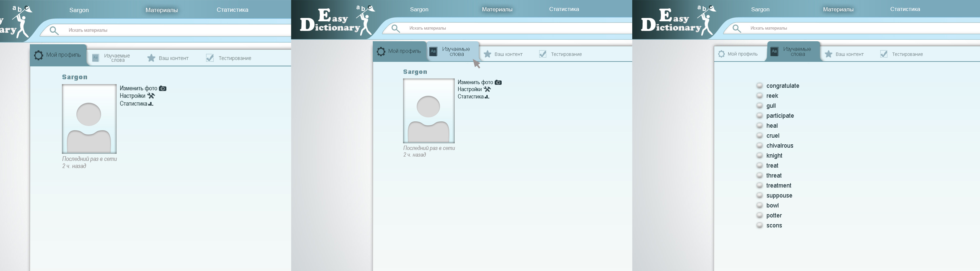The height and width of the screenshot is (271, 980).
Task: Open Sargon in the middle screen's top menu
Action: point(419,9)
